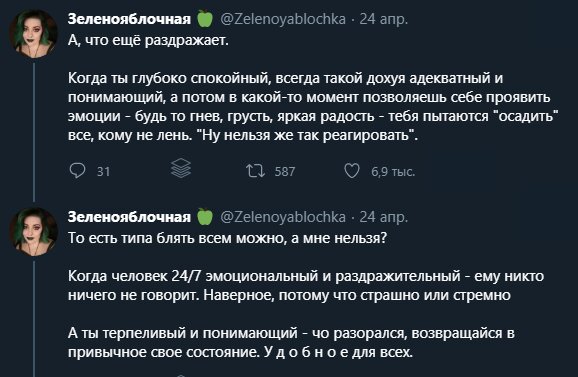Open Зеленояблочная display name on first tweet
578x377 pixels.
point(129,19)
